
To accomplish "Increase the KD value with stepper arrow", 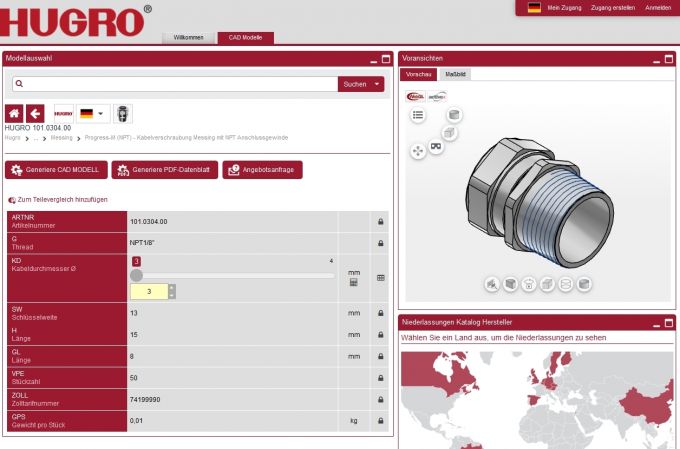I will 171,288.
